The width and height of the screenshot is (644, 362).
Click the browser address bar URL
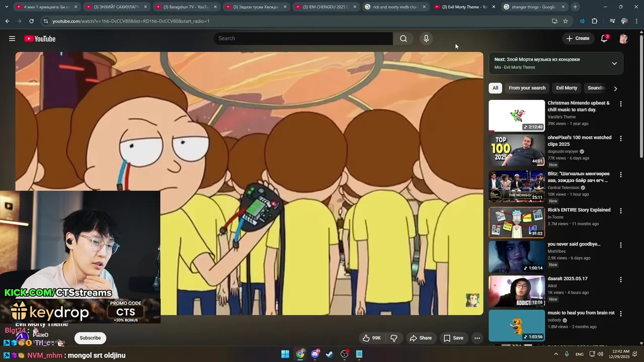point(131,21)
